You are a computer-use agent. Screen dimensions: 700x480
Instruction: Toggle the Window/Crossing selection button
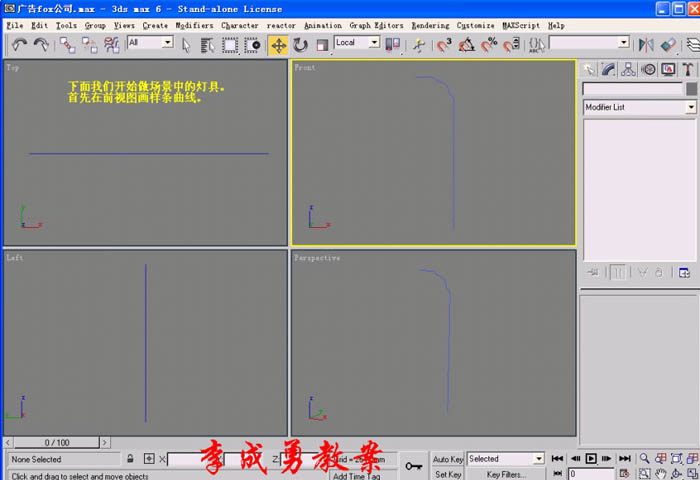point(252,45)
